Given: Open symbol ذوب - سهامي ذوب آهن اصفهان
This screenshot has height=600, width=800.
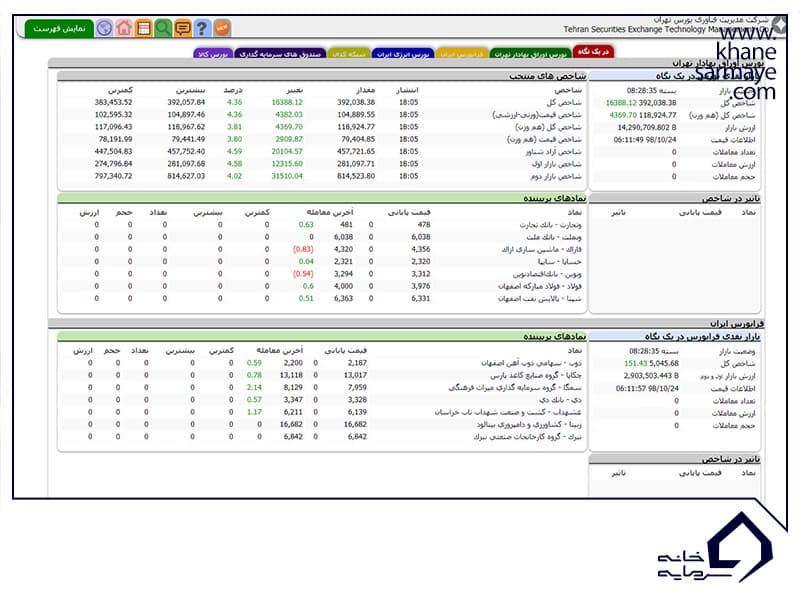Looking at the screenshot, I should coord(531,363).
